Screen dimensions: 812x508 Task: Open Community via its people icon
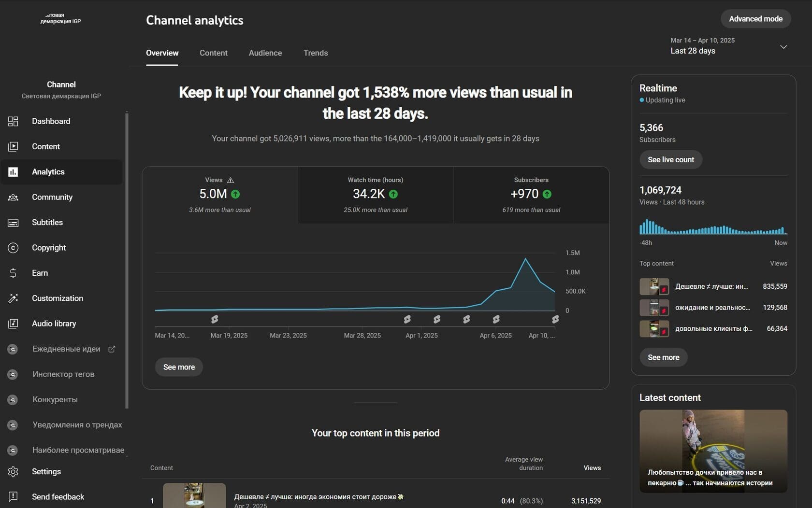click(13, 197)
